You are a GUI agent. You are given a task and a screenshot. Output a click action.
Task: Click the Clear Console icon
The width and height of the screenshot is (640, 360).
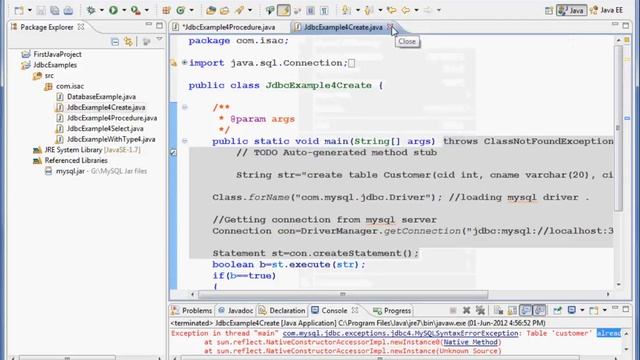498,311
